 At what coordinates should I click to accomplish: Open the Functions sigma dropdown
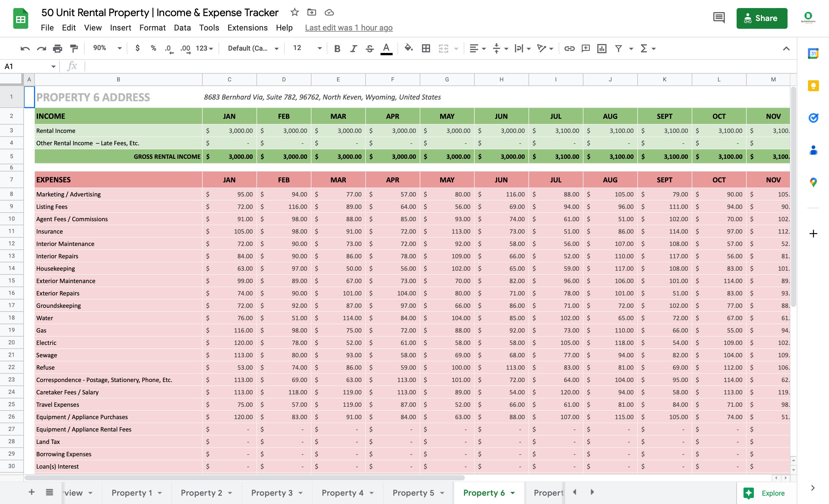(648, 49)
